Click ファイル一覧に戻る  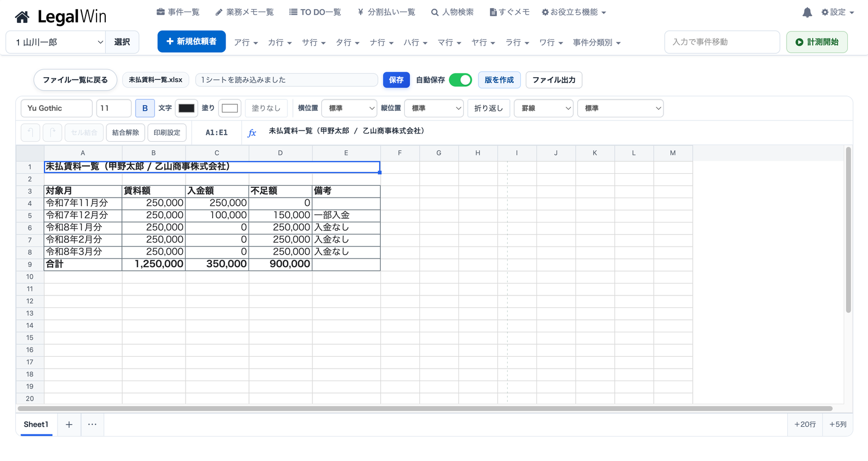tap(75, 80)
